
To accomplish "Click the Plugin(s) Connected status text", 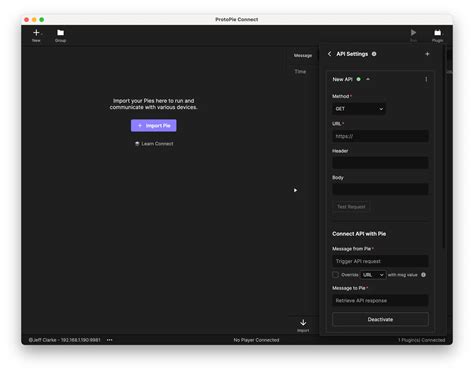I will tap(421, 340).
